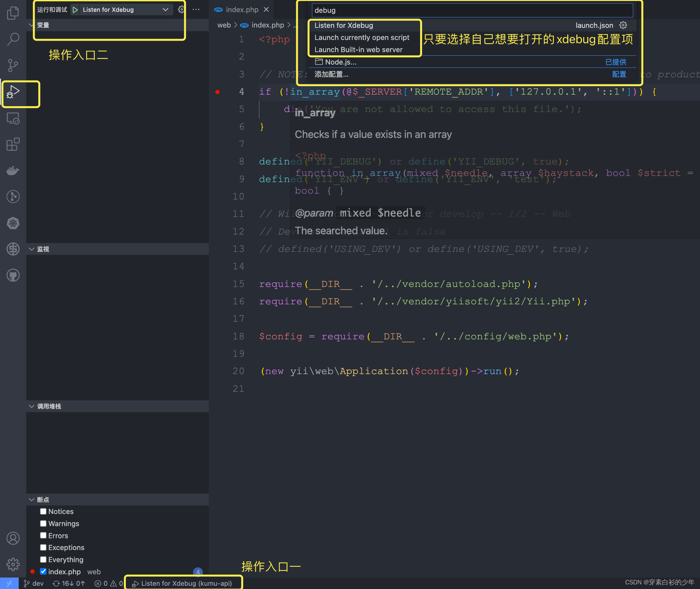Open the Explorer files icon
The height and width of the screenshot is (589, 700).
click(13, 13)
